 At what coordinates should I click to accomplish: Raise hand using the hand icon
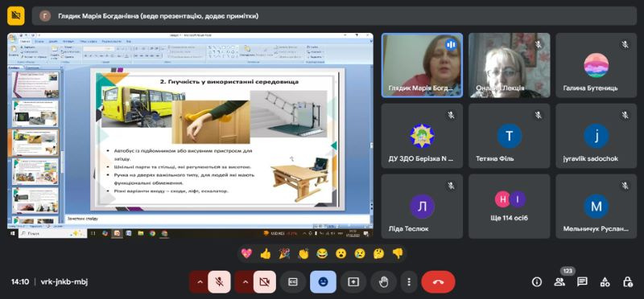pos(384,282)
